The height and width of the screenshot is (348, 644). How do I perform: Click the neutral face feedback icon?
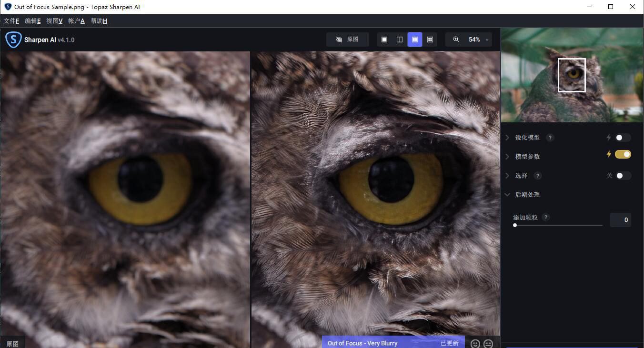tap(488, 344)
